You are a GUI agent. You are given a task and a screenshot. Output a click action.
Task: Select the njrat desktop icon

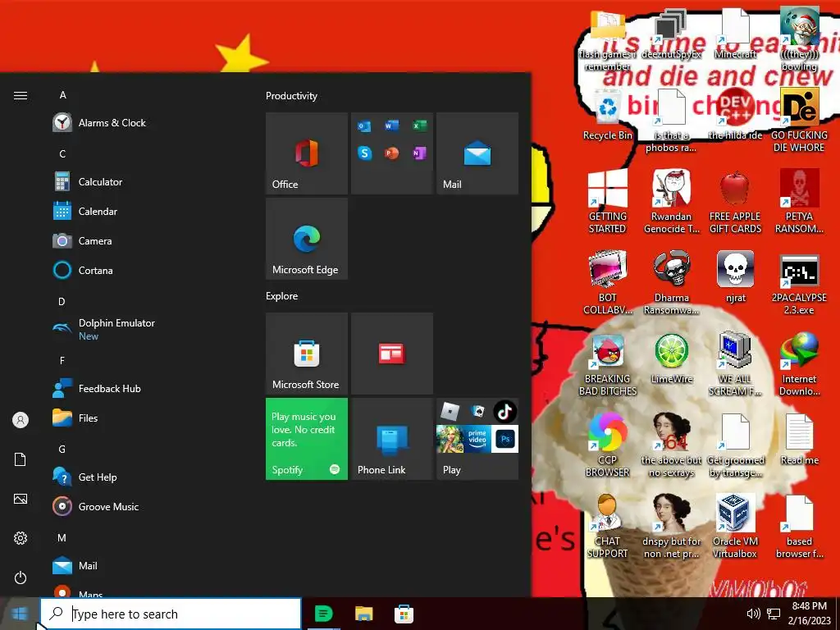point(735,276)
